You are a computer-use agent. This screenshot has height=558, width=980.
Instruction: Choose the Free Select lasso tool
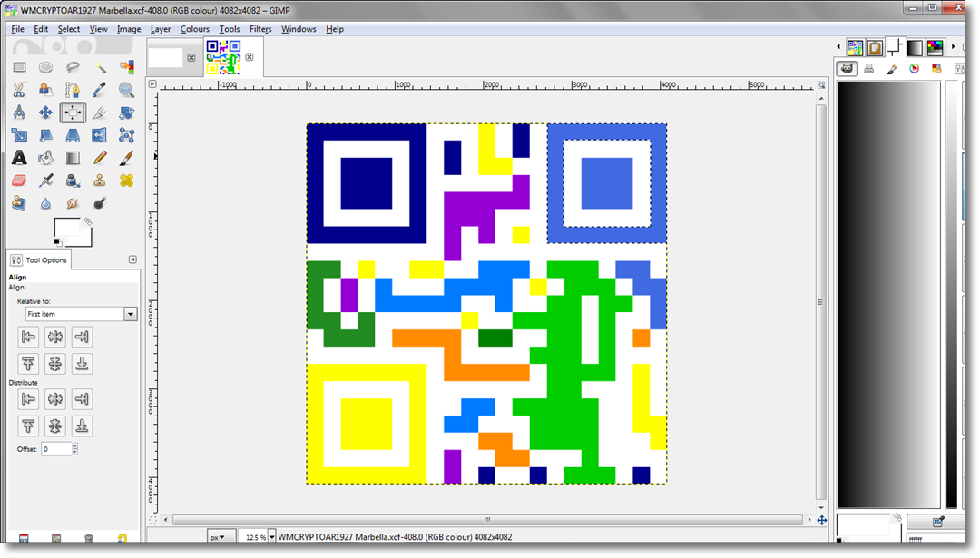coord(73,67)
